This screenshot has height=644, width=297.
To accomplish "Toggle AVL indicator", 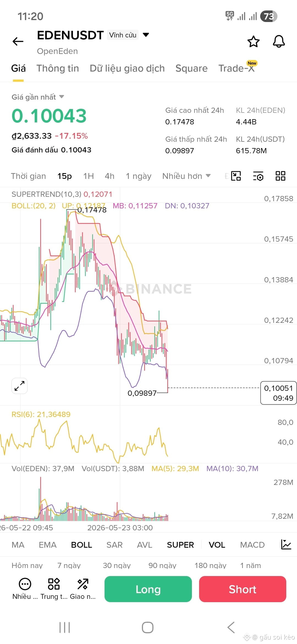I will 145,545.
